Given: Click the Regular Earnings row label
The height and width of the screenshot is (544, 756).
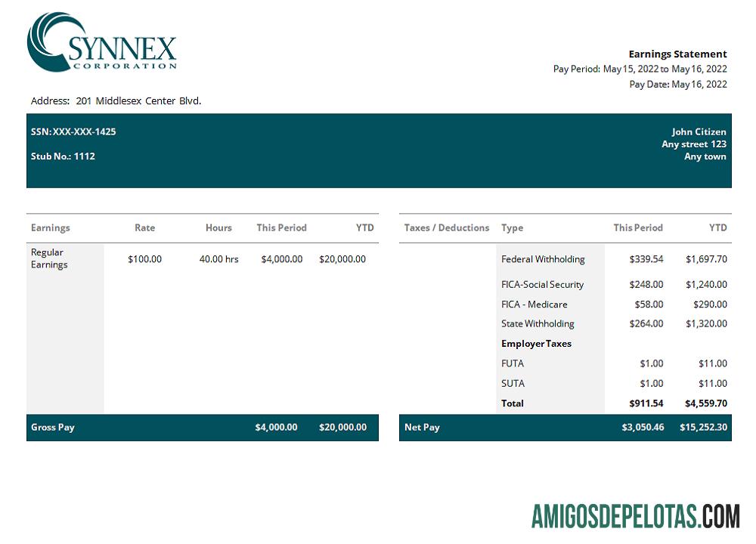Looking at the screenshot, I should [x=49, y=258].
